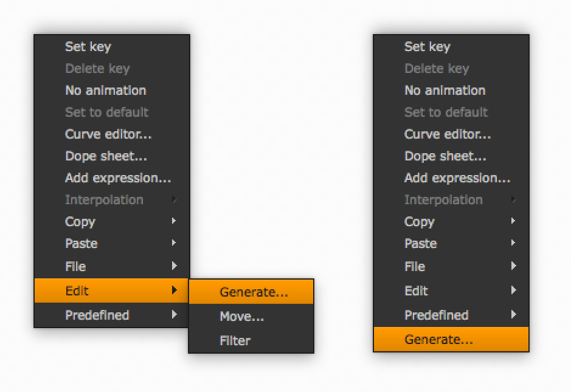Select Set key in the right menu
The width and height of the screenshot is (571, 392).
click(427, 46)
